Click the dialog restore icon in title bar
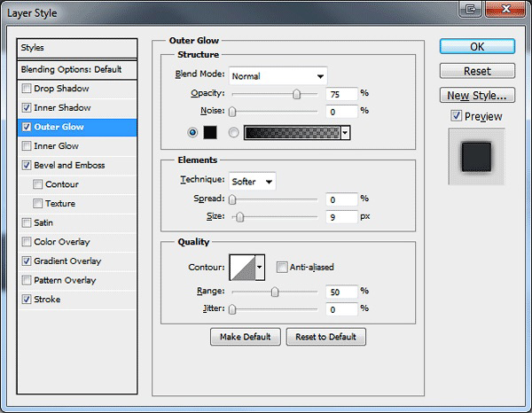 pyautogui.click(x=470, y=9)
